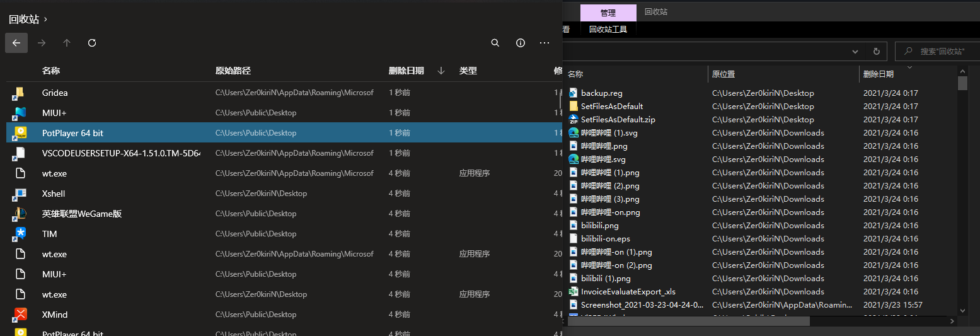Sort by 名称 in the left window
The height and width of the screenshot is (336, 980).
tap(51, 71)
